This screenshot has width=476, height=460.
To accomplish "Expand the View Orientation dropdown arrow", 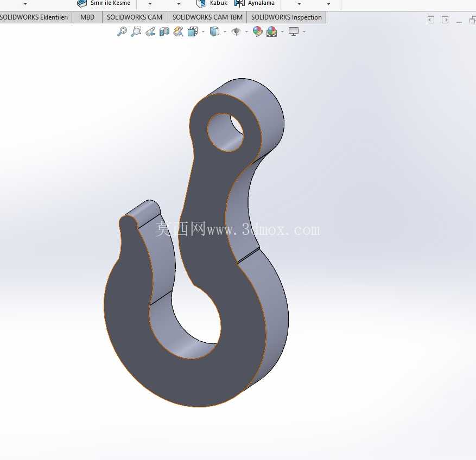I will 203,31.
